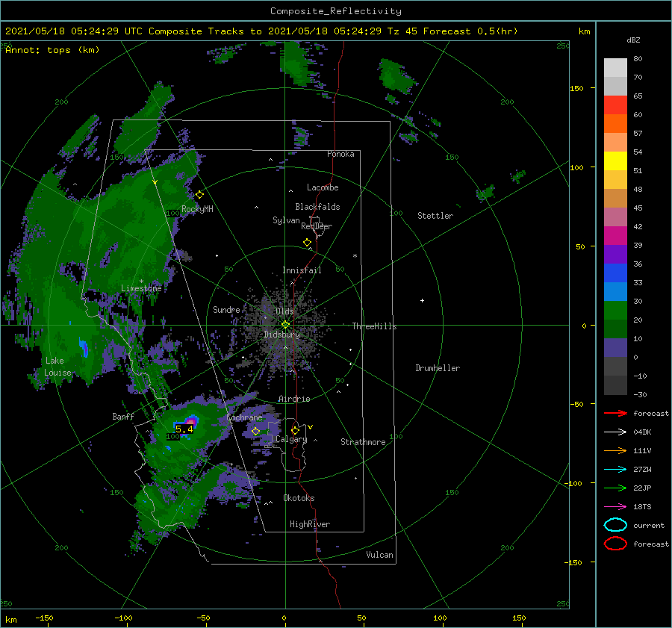Viewport: 672px width, 628px height.
Task: Click the yellow storm marker south of RedDeer
Action: tap(308, 243)
